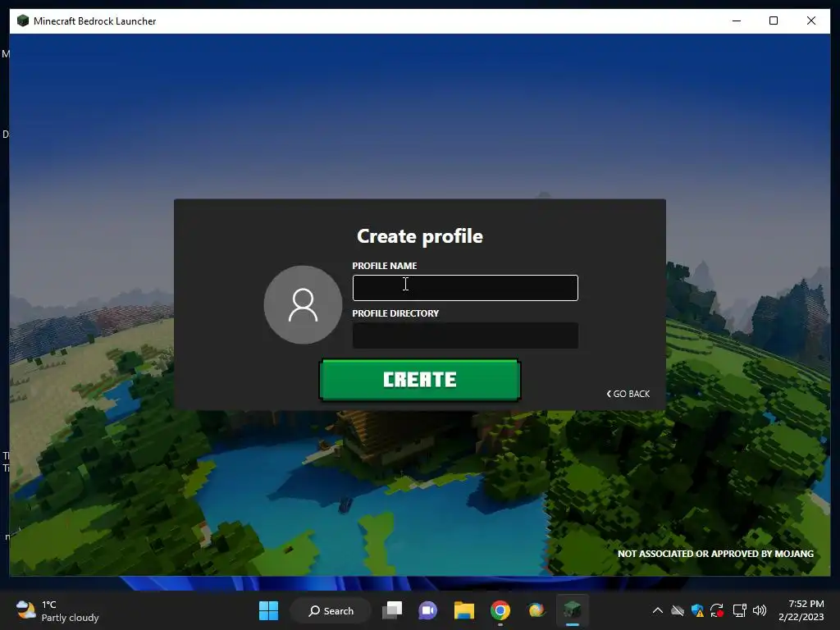Select the Minecraft Bedrock Launcher taskbar icon
Screen dimensions: 840x630
point(572,609)
